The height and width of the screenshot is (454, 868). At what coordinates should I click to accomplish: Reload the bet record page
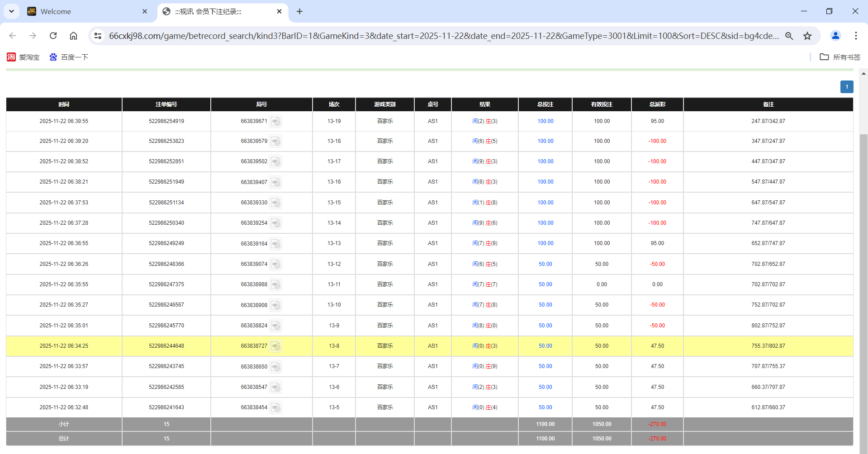53,36
